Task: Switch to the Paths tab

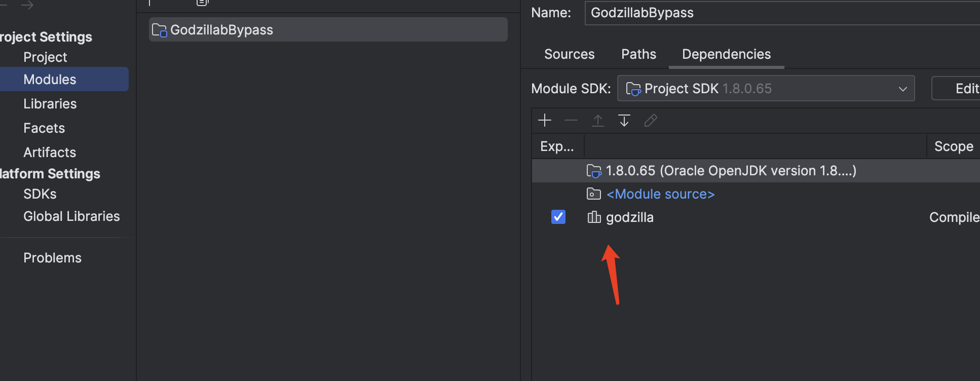Action: tap(638, 54)
